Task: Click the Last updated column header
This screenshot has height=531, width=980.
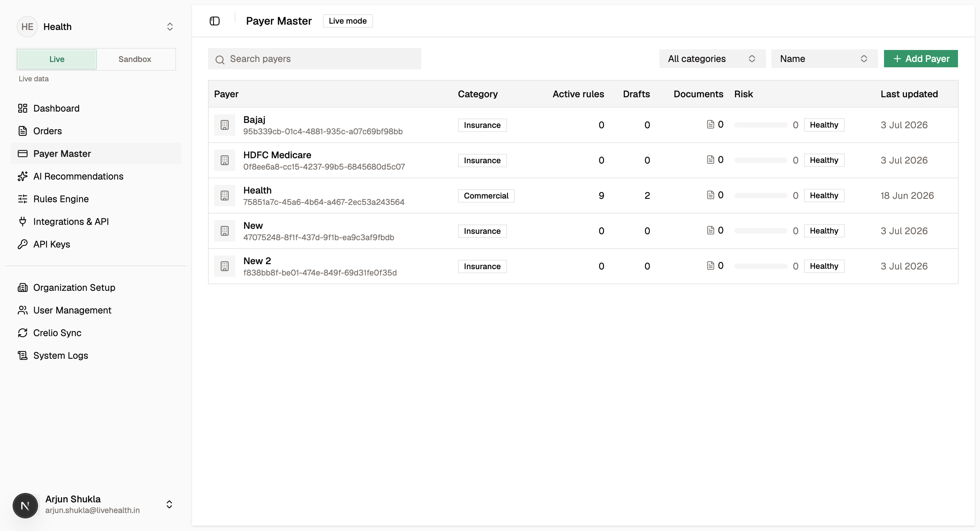Action: [x=909, y=94]
